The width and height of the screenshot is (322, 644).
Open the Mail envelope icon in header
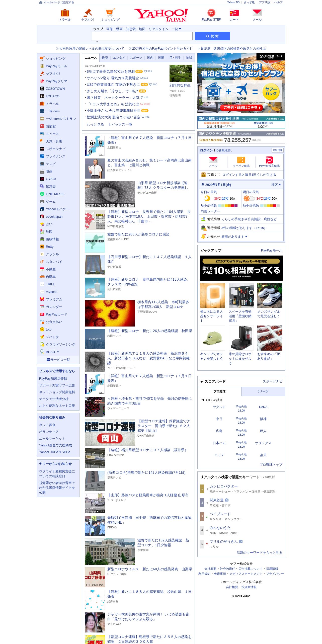point(257,13)
